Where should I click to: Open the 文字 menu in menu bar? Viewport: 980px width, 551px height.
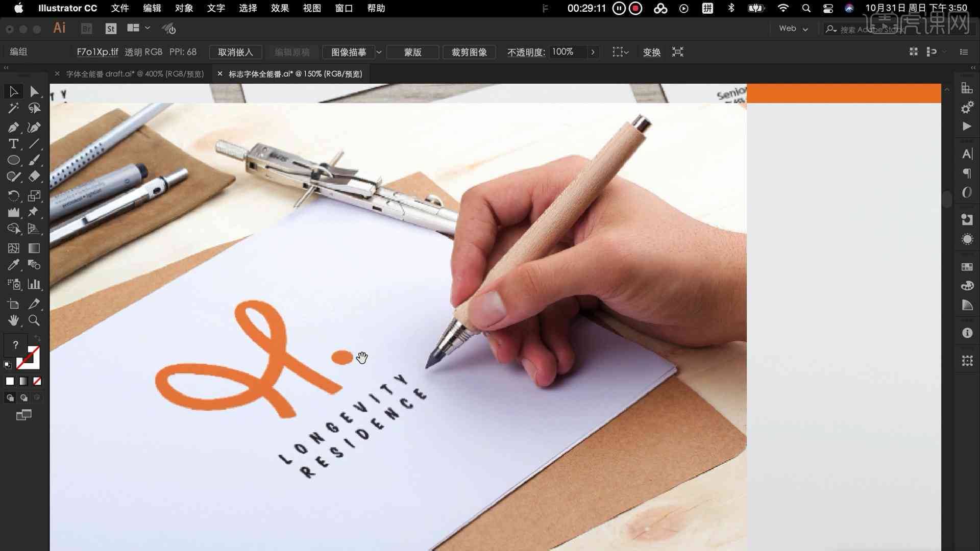[x=217, y=8]
